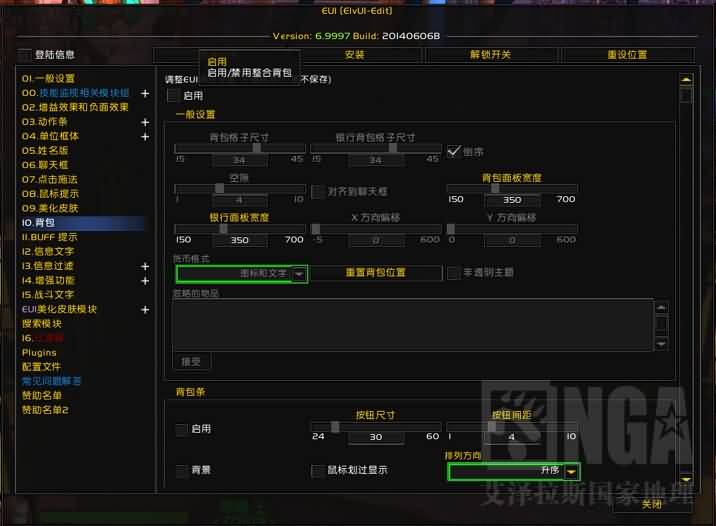This screenshot has width=716, height=526.
Task: Click the 安装 button
Action: tap(354, 55)
